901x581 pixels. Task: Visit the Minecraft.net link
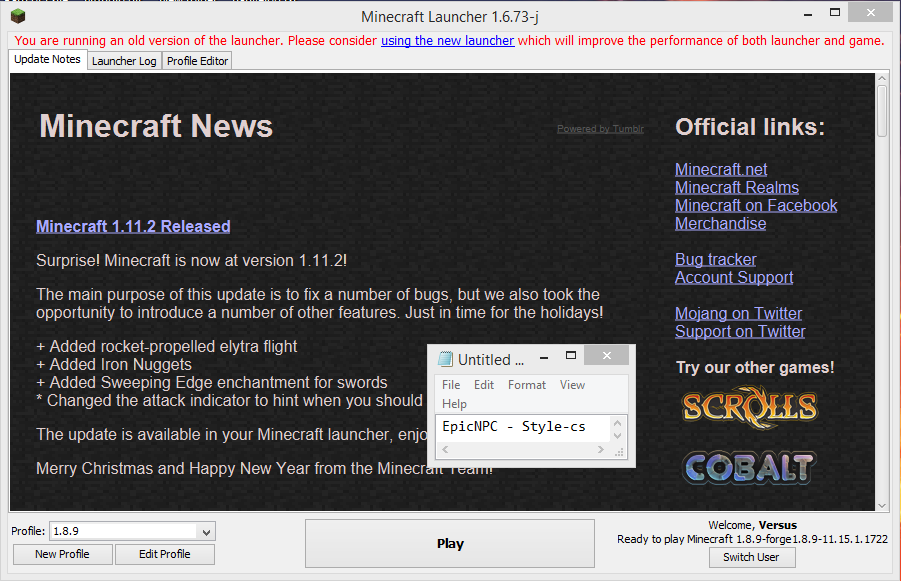click(721, 170)
